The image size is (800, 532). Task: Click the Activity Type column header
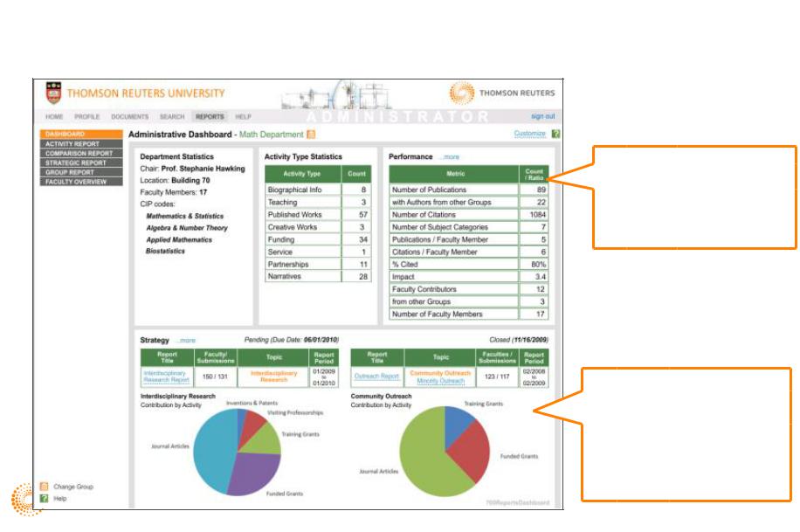pyautogui.click(x=302, y=174)
